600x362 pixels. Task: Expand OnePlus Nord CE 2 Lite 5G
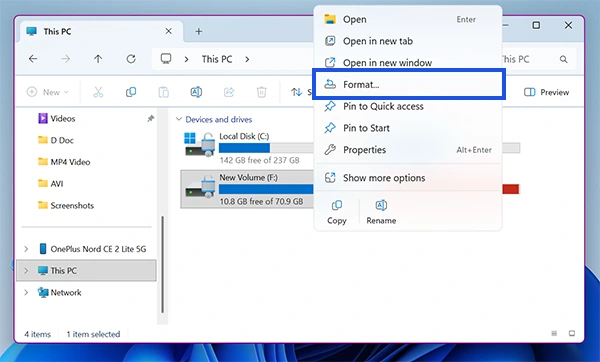point(26,249)
